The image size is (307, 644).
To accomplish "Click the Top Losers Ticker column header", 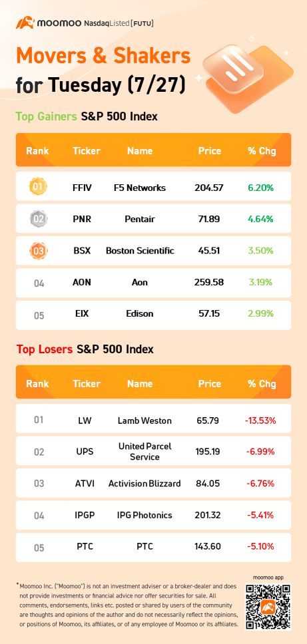I will click(87, 384).
